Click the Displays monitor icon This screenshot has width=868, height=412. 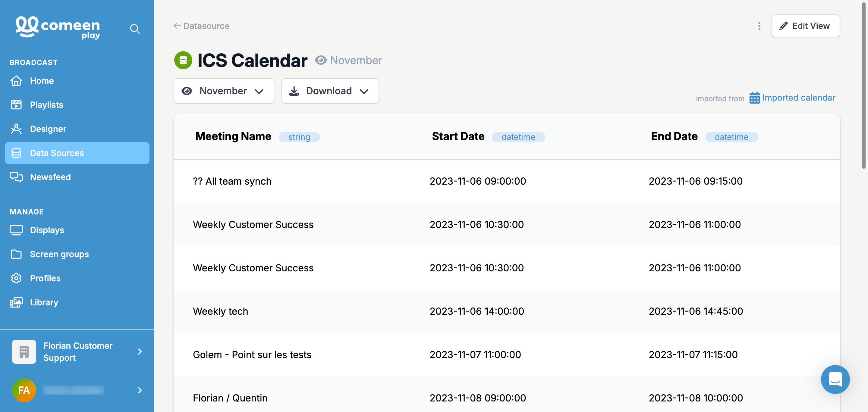click(16, 230)
